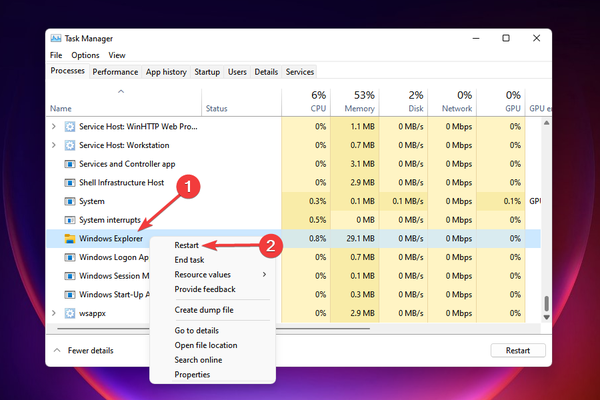
Task: Click the Service Host: WinHTTP Web Pro gear icon
Action: 70,126
